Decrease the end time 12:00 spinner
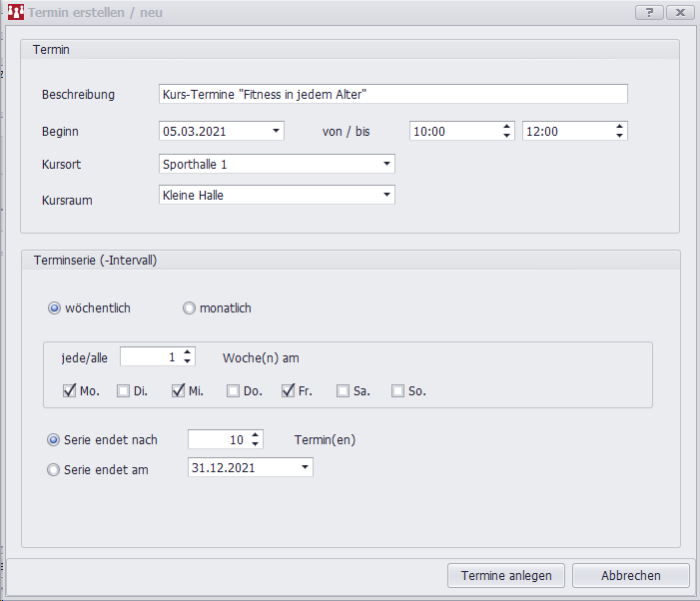The image size is (700, 601). [x=620, y=136]
